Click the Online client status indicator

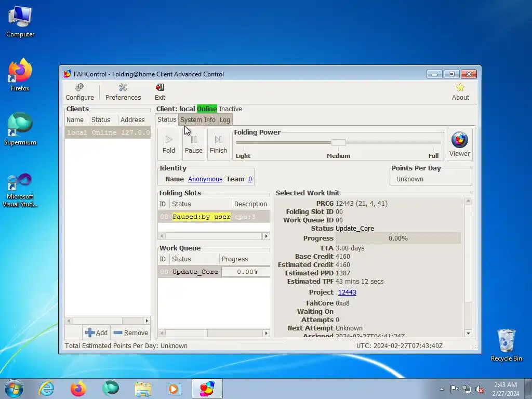click(207, 109)
